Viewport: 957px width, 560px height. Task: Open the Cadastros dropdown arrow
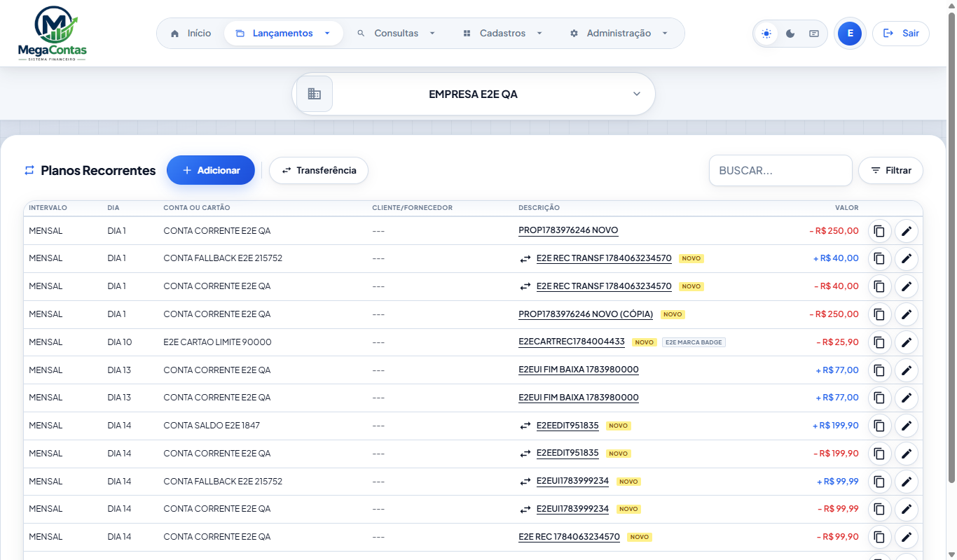(x=539, y=33)
